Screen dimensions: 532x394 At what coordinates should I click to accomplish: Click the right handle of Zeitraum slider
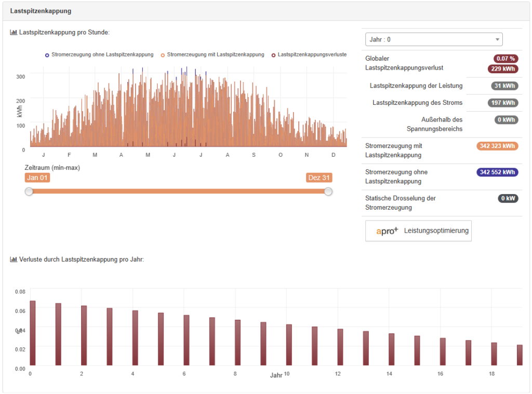click(x=328, y=192)
